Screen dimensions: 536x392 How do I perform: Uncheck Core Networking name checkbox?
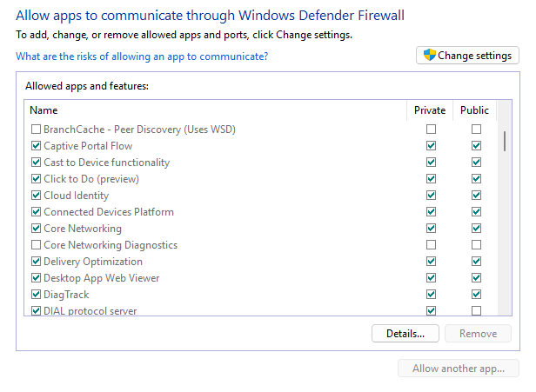point(36,228)
